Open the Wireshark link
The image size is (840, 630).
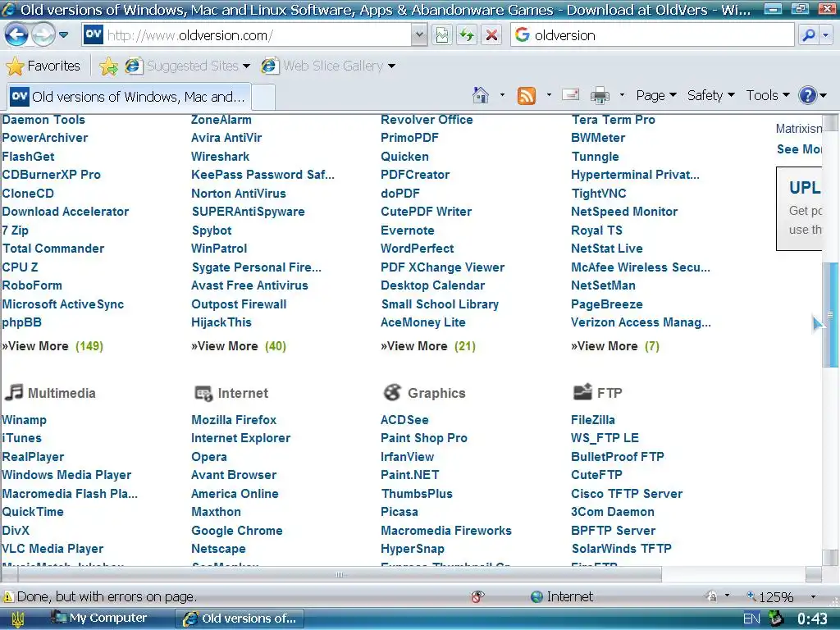coord(220,157)
